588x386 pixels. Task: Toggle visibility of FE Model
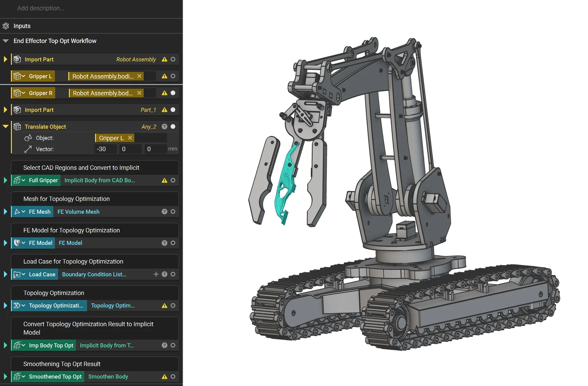coord(173,243)
